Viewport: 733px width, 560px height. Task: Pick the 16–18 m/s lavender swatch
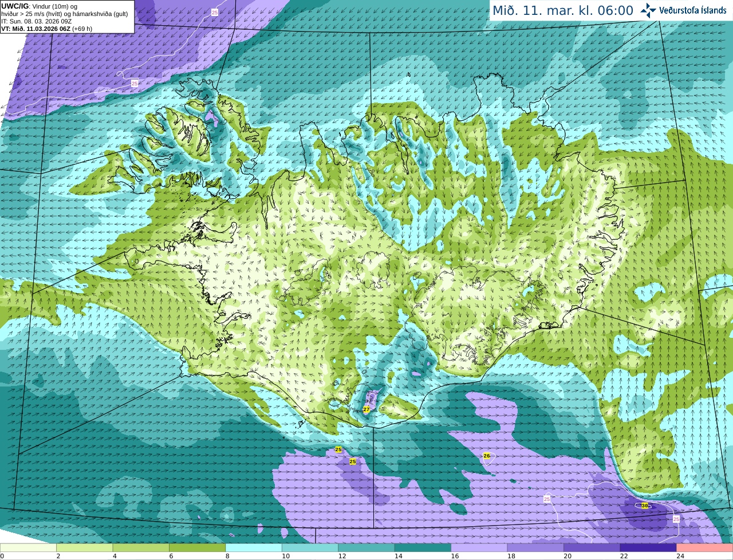[479, 547]
